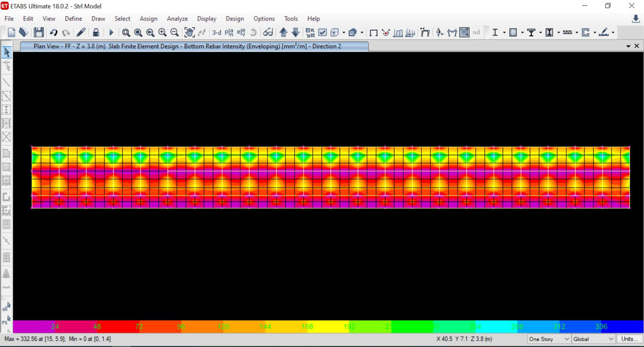Open the Global coordinate system dropdown
The image size is (644, 347).
pos(593,339)
